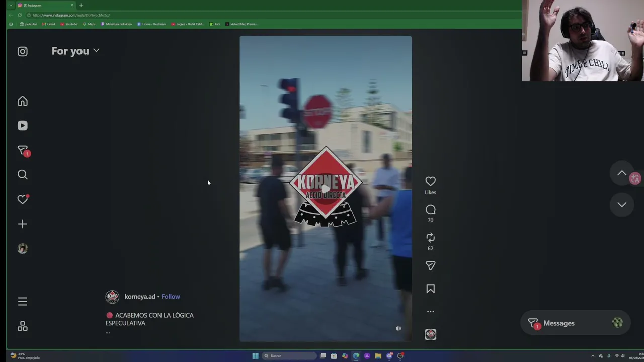Open your profile avatar in sidebar

23,249
